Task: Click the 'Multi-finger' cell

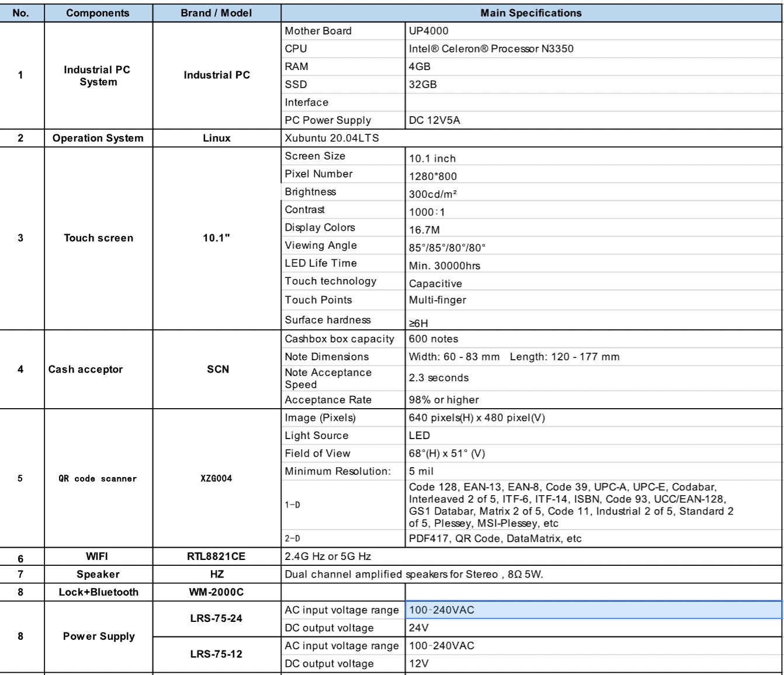Action: point(594,300)
